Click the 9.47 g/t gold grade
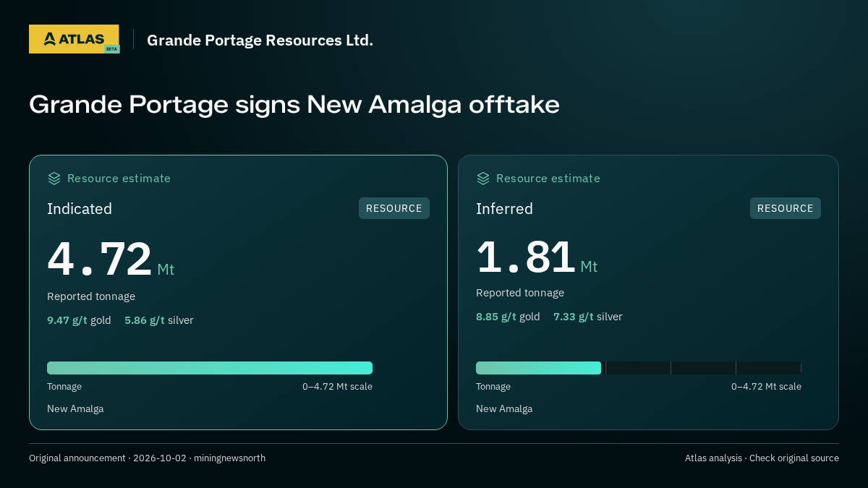Screen dimensions: 868x488 (x=79, y=320)
